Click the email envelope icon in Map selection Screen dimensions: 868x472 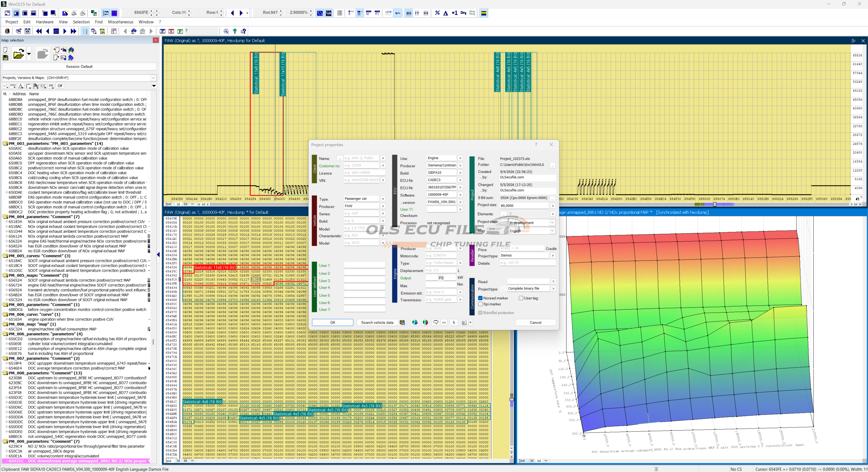[x=63, y=58]
